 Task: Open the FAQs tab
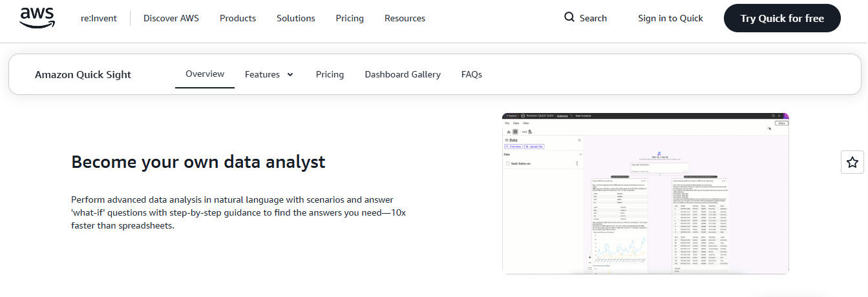coord(472,74)
